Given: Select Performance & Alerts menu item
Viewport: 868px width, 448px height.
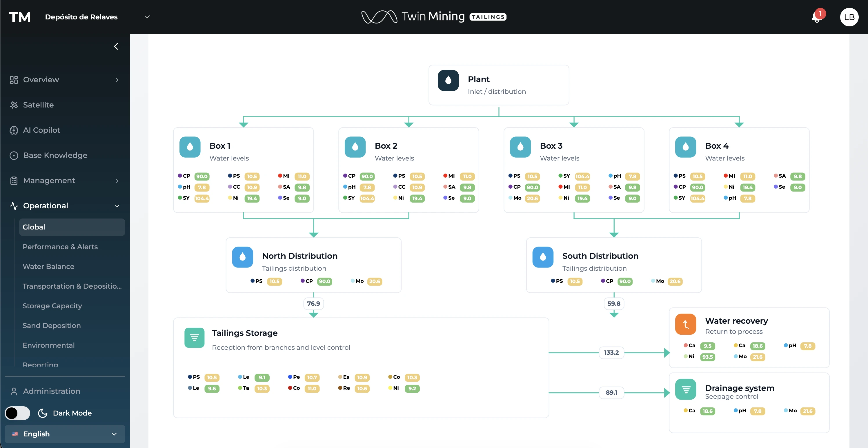Looking at the screenshot, I should click(60, 247).
